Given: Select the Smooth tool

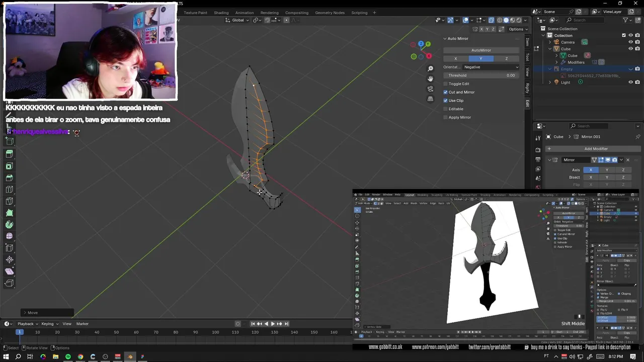Looking at the screenshot, I should point(9,236).
